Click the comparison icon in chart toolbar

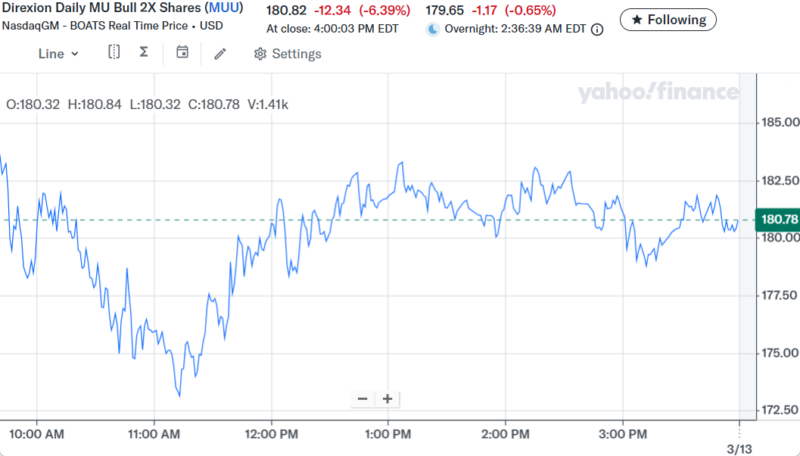[x=114, y=53]
